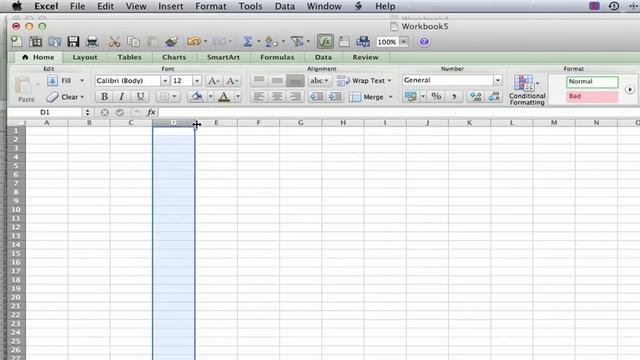Click the Wrap Text button
This screenshot has width=640, height=360.
[x=364, y=81]
